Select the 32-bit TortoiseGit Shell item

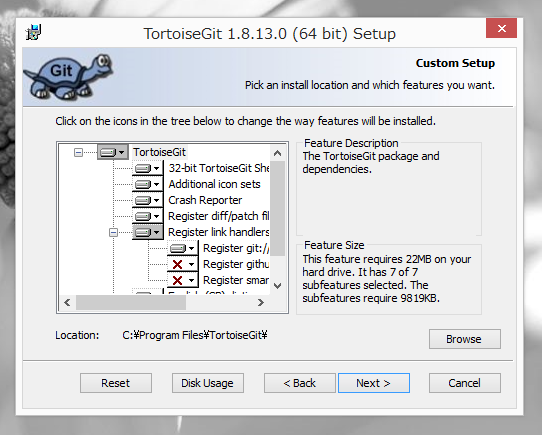[x=218, y=168]
